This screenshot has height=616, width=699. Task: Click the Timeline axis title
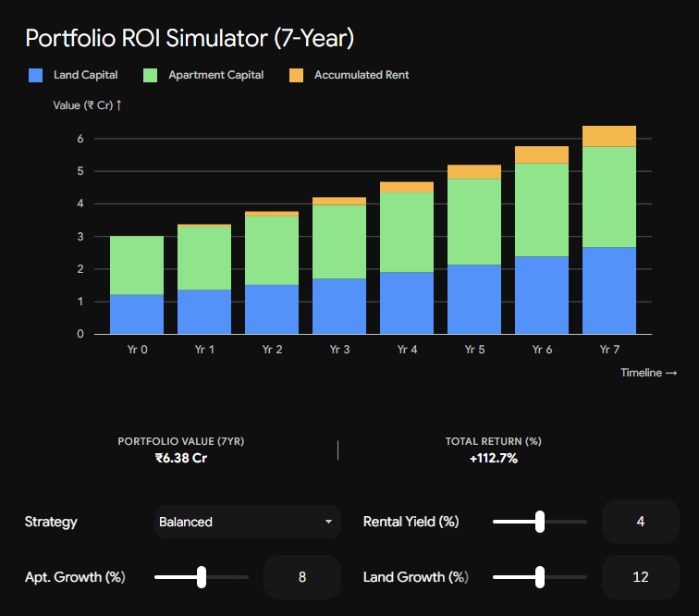click(649, 373)
